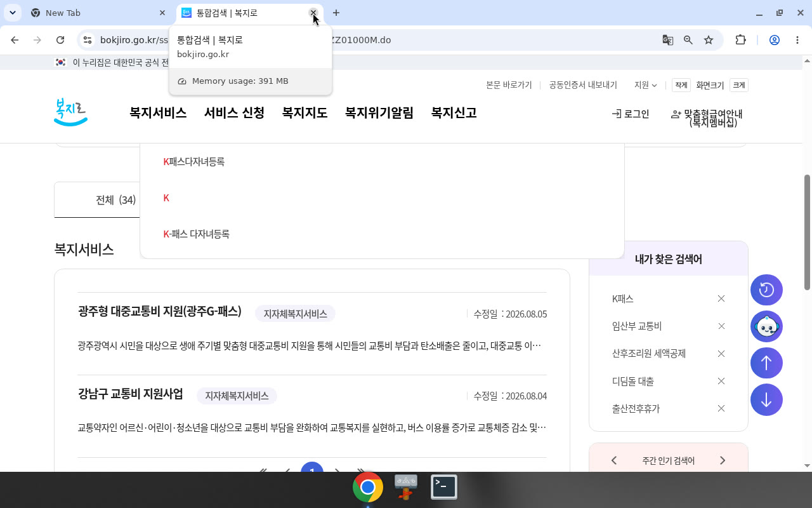Remove 출산전후휴가 from search history
The height and width of the screenshot is (508, 812).
point(721,408)
